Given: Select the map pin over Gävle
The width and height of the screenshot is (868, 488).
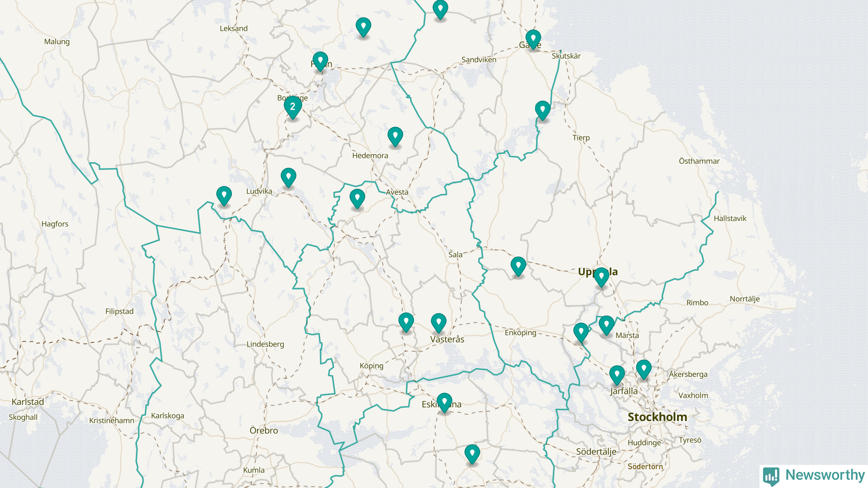Looking at the screenshot, I should [x=533, y=39].
